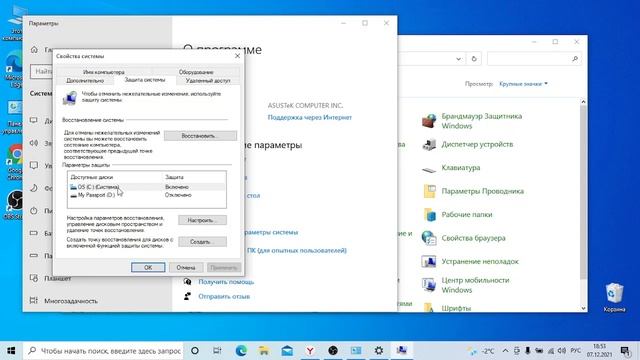Select the Корзина recycle bin desktop icon
This screenshot has width=640, height=360.
pyautogui.click(x=614, y=297)
